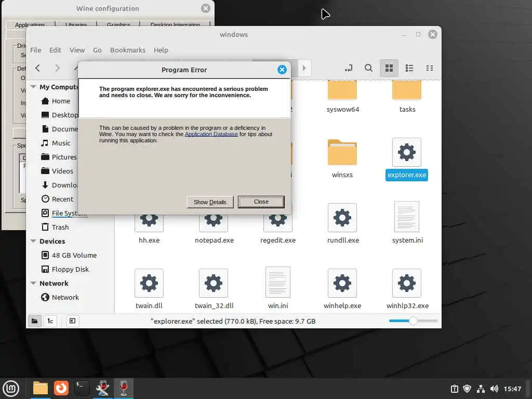
Task: Select winhlp32.exe file
Action: click(x=407, y=289)
